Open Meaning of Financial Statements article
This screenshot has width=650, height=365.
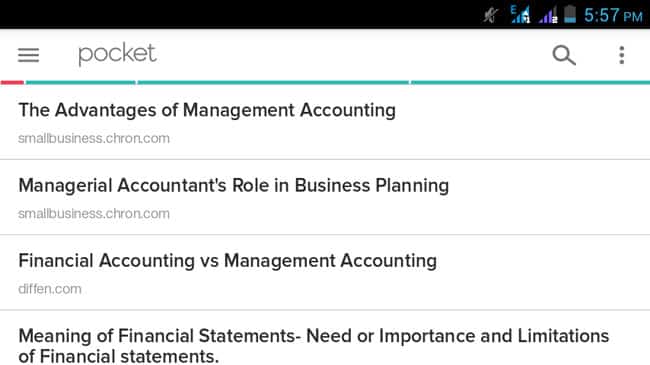[325, 338]
